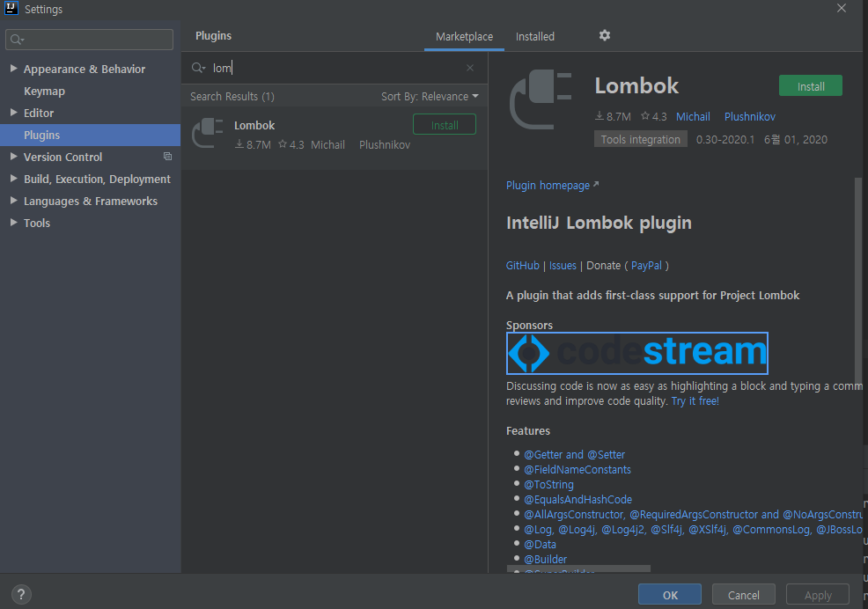
Task: Select the Lombok result row title
Action: [254, 126]
